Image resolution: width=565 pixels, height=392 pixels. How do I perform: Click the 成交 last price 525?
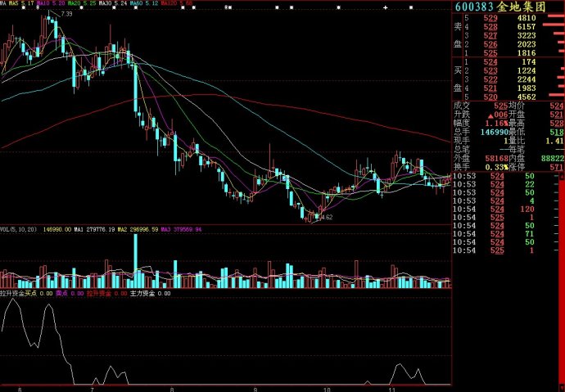(501, 106)
